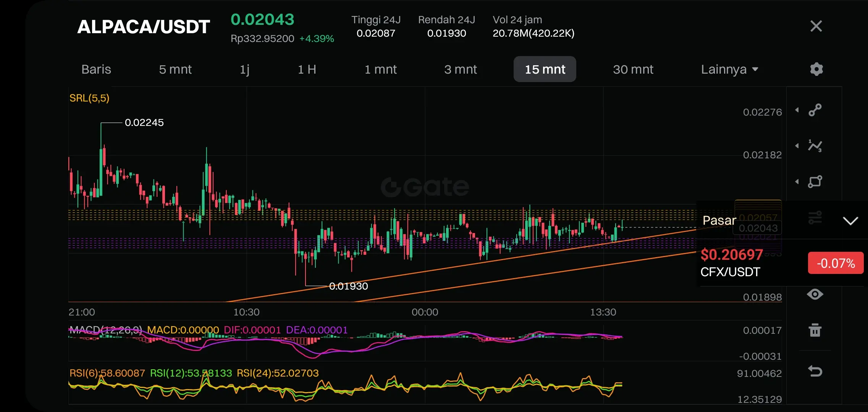
Task: Click the Pasar panel label
Action: (719, 220)
